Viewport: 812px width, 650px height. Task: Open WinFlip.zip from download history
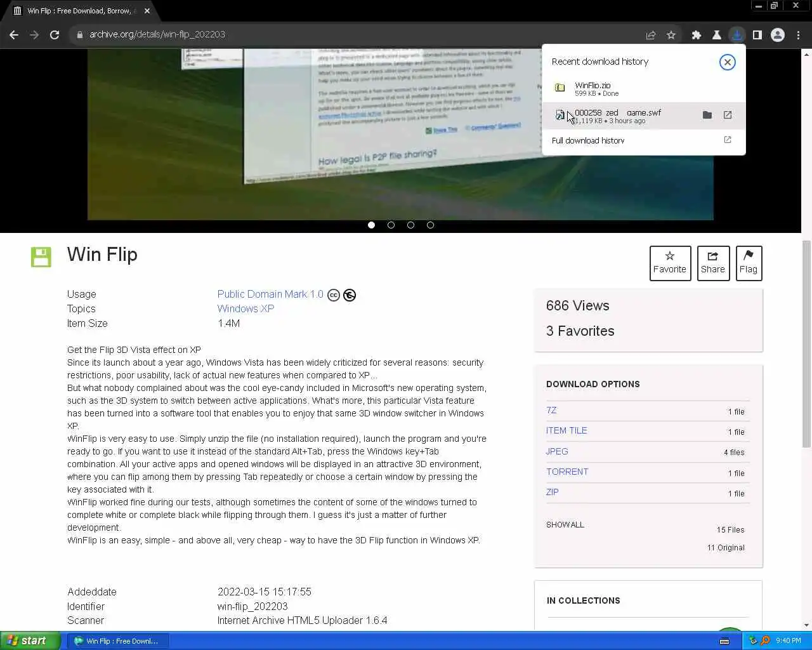tap(643, 89)
